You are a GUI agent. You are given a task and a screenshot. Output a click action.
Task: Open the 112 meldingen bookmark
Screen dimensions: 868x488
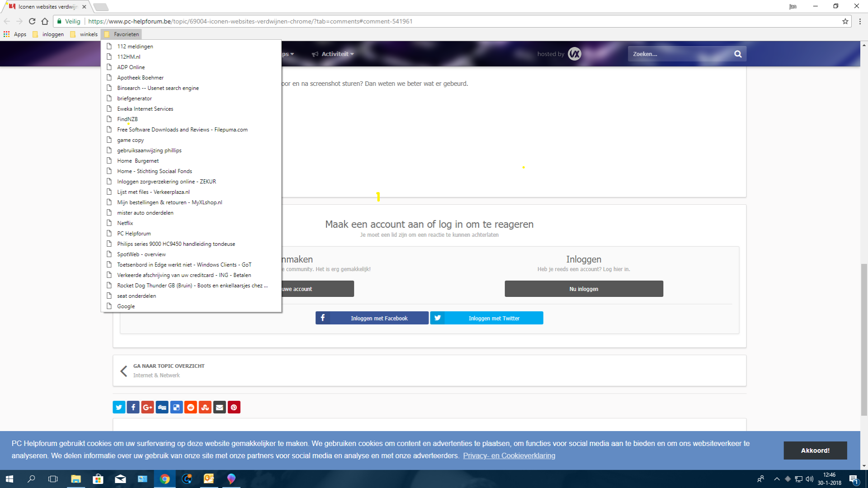191,46
